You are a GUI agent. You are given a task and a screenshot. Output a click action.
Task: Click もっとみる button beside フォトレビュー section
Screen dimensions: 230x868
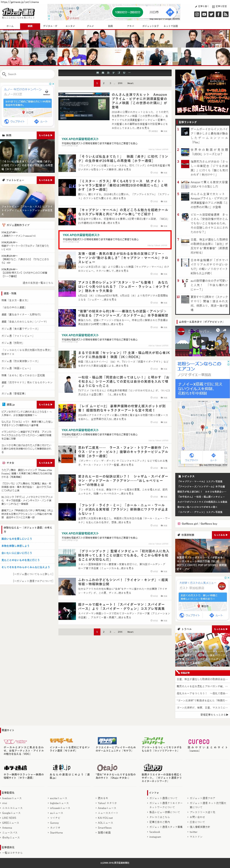coord(46,180)
